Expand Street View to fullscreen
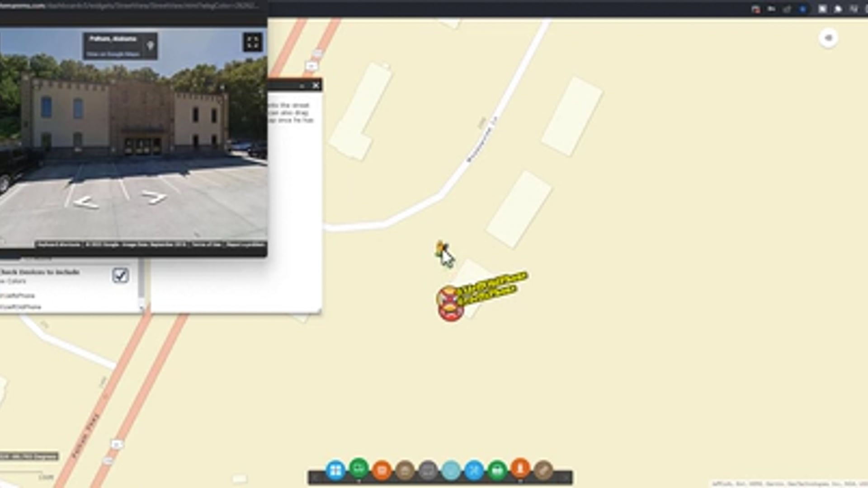Screen dimensions: 868x488 pos(252,42)
